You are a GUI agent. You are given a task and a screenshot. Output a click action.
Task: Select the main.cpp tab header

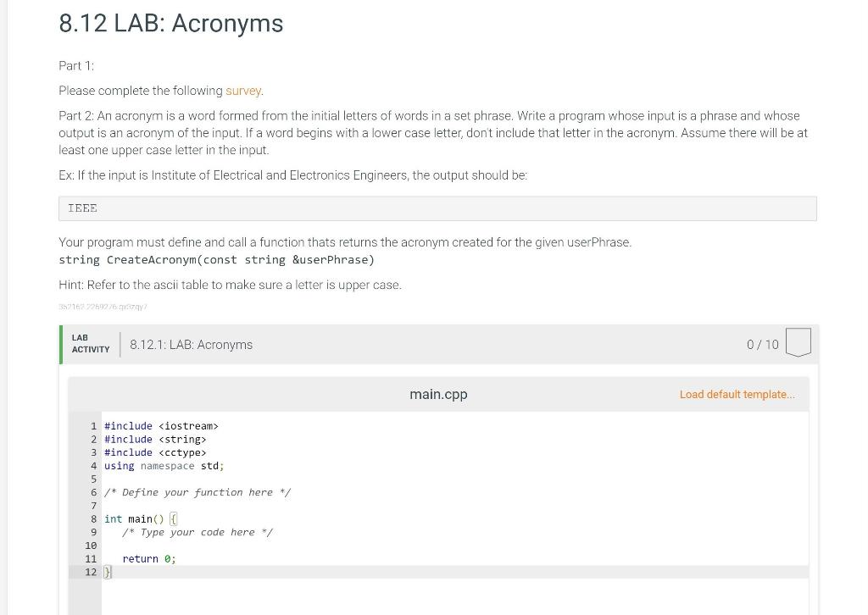pyautogui.click(x=438, y=394)
